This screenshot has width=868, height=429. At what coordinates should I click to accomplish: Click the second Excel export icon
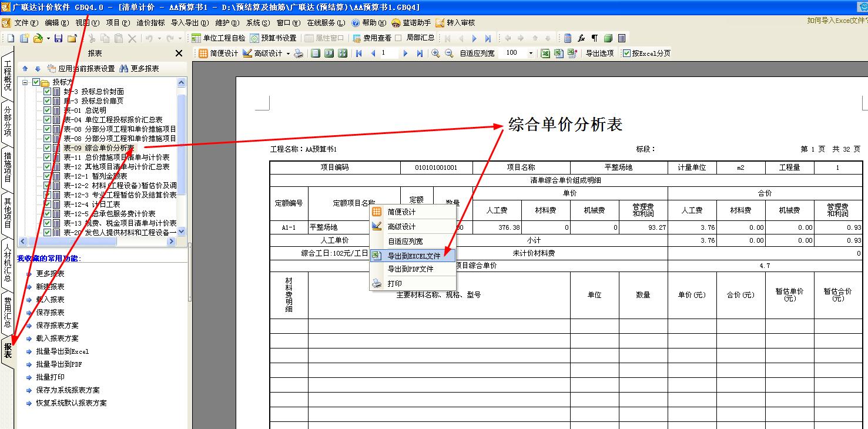pyautogui.click(x=558, y=53)
